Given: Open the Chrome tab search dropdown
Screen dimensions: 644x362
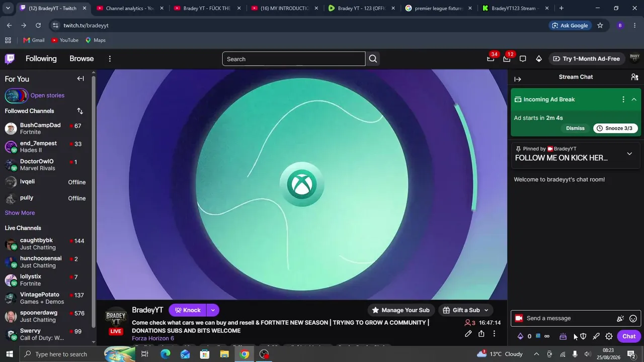Looking at the screenshot, I should 8,8.
